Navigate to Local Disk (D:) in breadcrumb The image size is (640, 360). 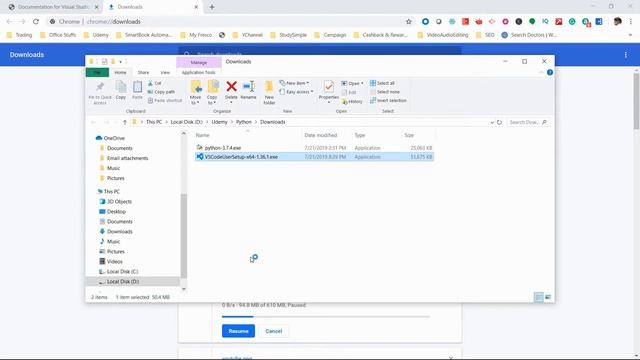click(x=187, y=122)
